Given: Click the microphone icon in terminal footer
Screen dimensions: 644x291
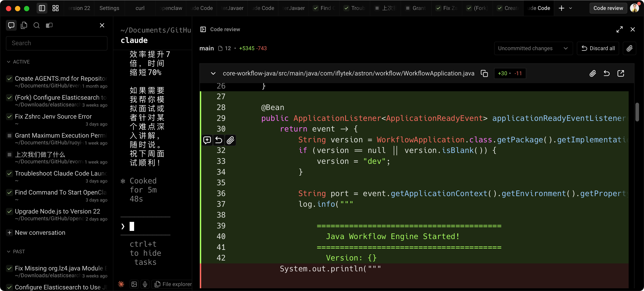Looking at the screenshot, I should coord(145,284).
